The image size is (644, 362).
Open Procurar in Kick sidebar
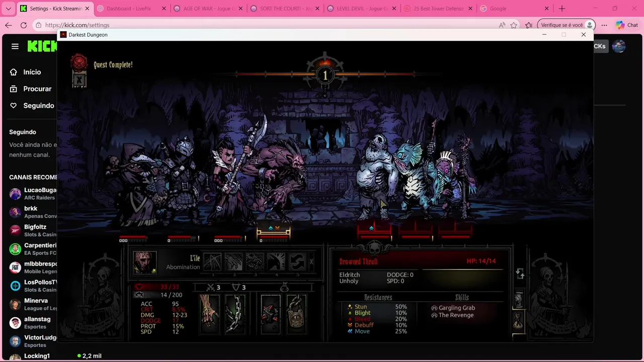[x=37, y=88]
